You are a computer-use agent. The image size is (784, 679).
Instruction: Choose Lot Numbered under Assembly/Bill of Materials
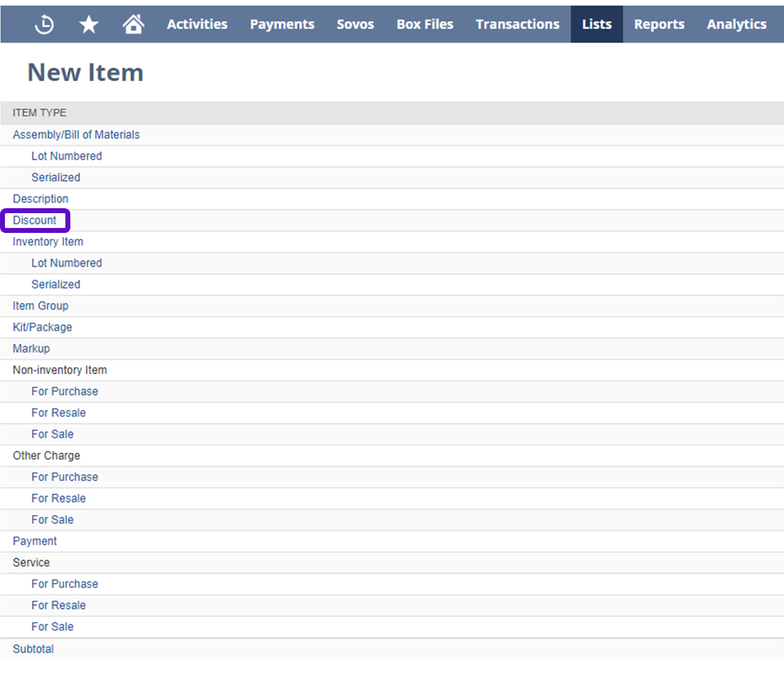click(66, 156)
